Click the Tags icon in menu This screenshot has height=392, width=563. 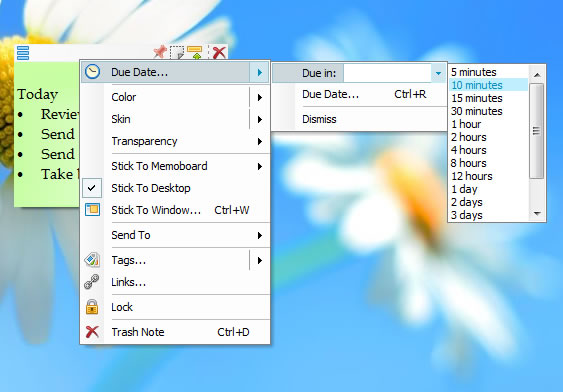92,260
